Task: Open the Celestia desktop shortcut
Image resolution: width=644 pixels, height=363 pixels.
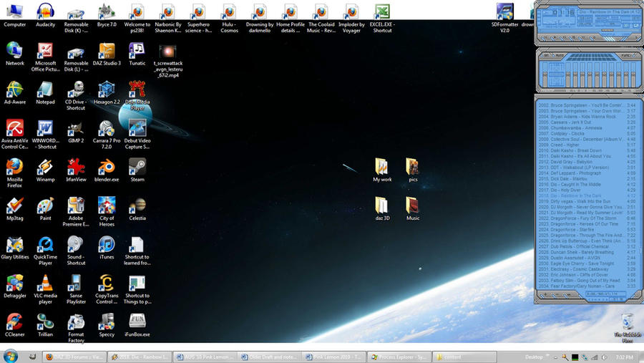Action: pos(137,206)
